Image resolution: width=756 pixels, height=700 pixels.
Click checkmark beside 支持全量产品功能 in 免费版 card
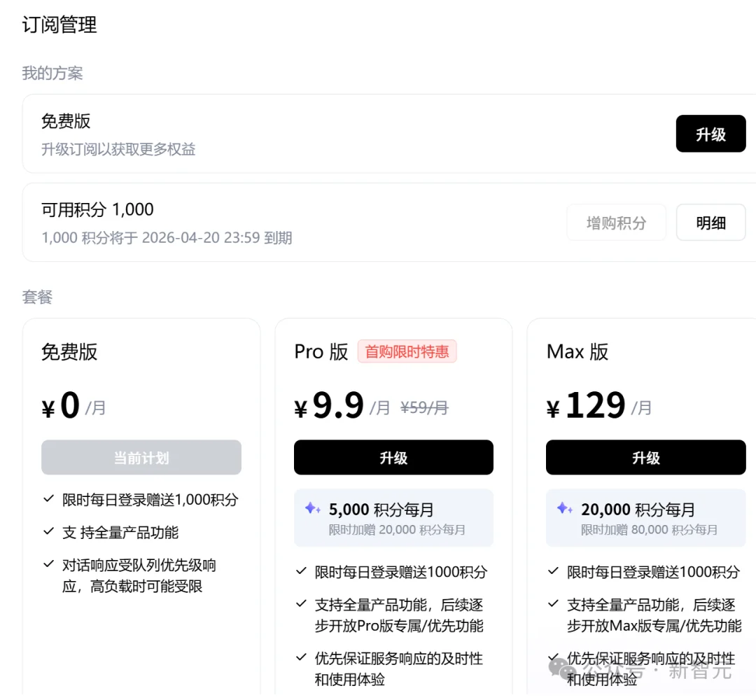click(49, 532)
